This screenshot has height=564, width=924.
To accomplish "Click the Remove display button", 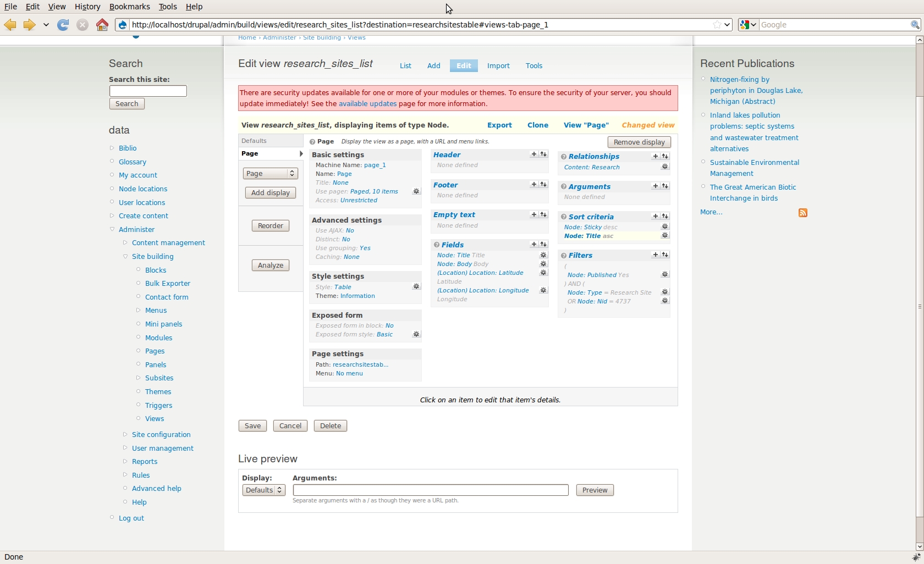I will click(639, 142).
